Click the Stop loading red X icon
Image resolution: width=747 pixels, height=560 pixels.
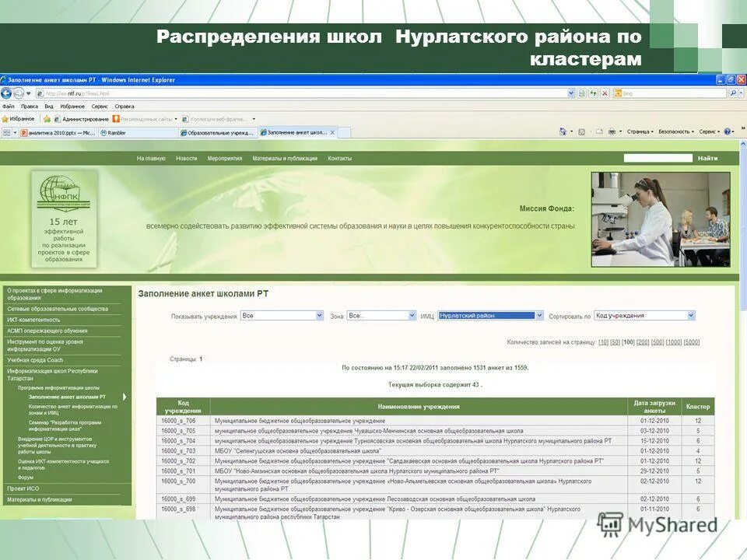605,93
